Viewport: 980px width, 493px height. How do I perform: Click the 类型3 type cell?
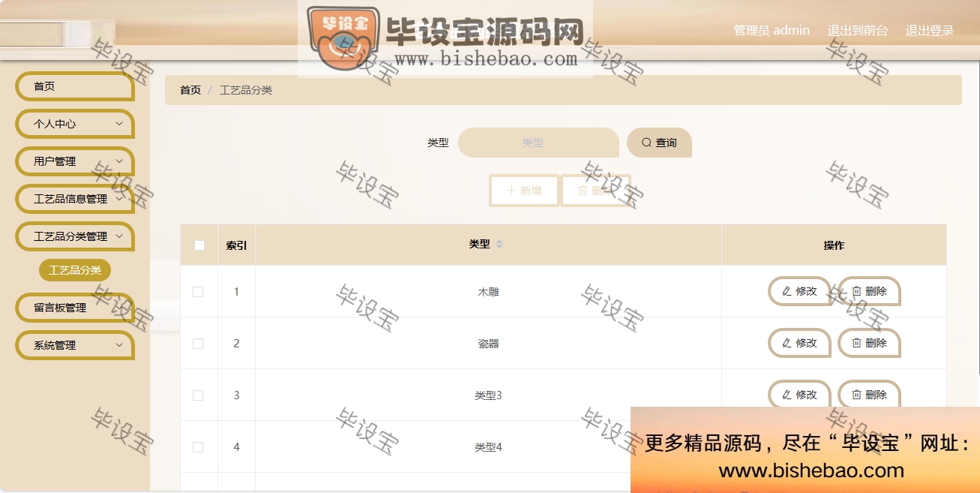(x=488, y=395)
